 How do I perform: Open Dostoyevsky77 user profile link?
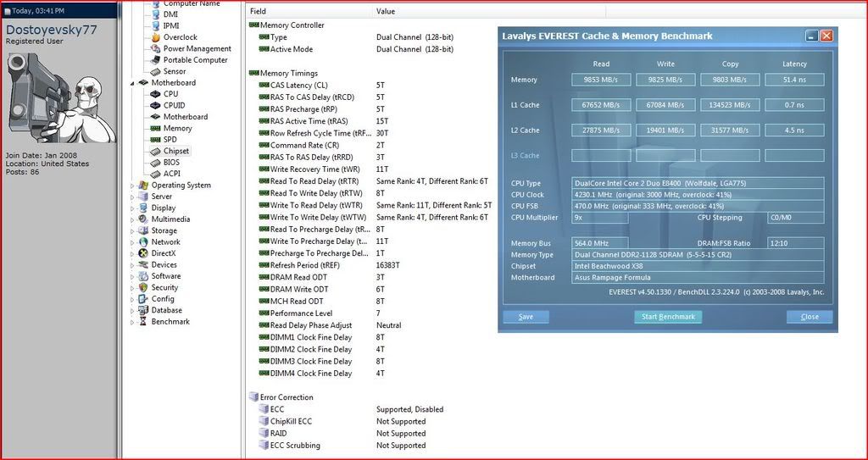(x=51, y=30)
